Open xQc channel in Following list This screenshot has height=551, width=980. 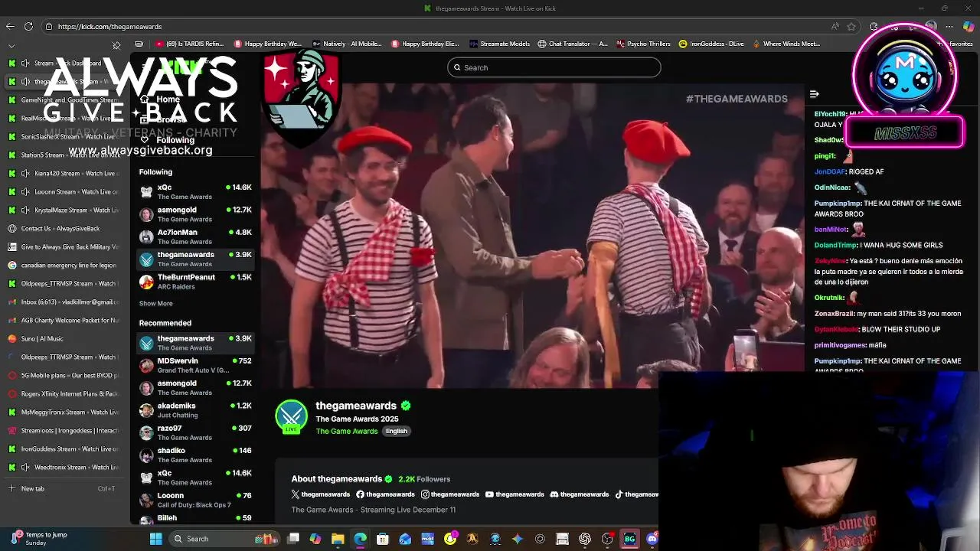click(x=195, y=192)
